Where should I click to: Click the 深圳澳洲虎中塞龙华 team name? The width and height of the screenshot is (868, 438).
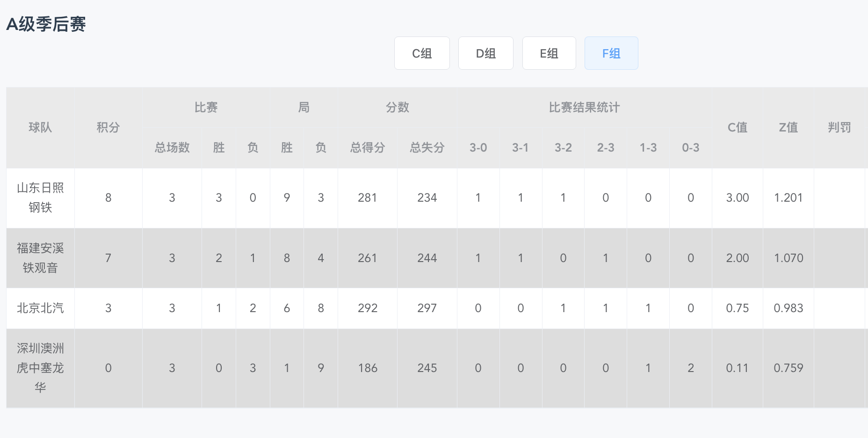(40, 368)
